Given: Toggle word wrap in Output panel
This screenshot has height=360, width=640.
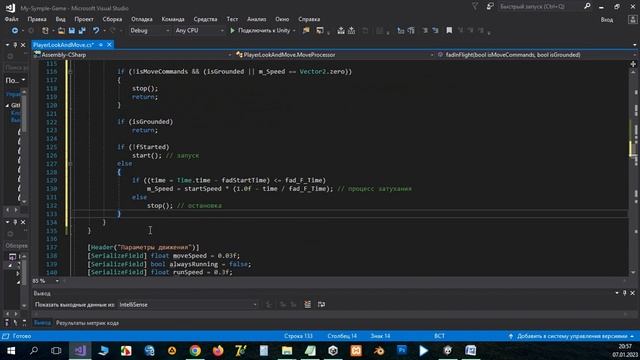Looking at the screenshot, I should click(322, 304).
